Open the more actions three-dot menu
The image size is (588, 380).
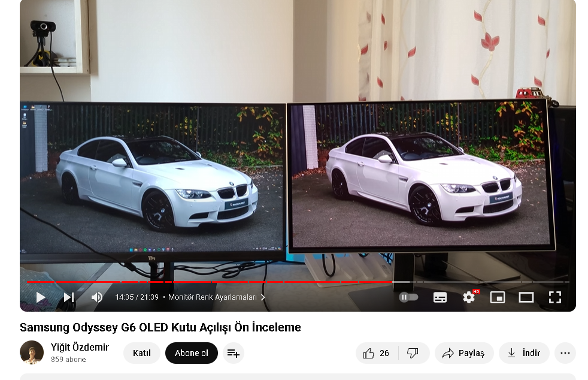point(565,353)
